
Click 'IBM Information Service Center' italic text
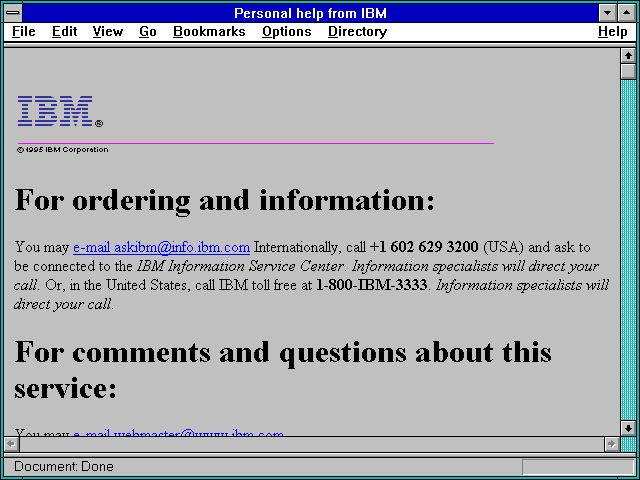click(x=240, y=267)
